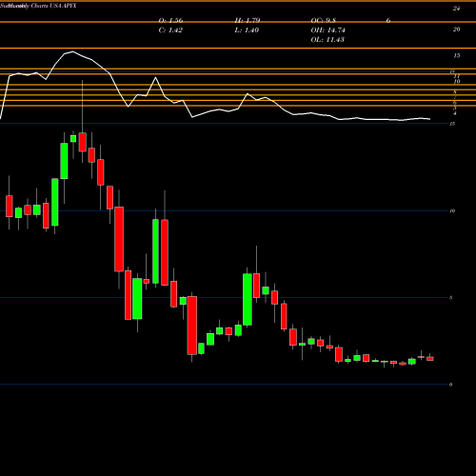Click the 'OL: 11.43' reading

click(x=327, y=40)
